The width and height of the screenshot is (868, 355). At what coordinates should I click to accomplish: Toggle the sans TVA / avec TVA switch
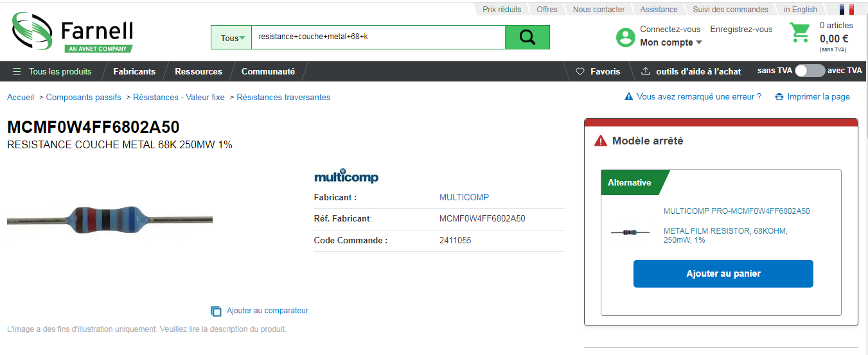810,71
